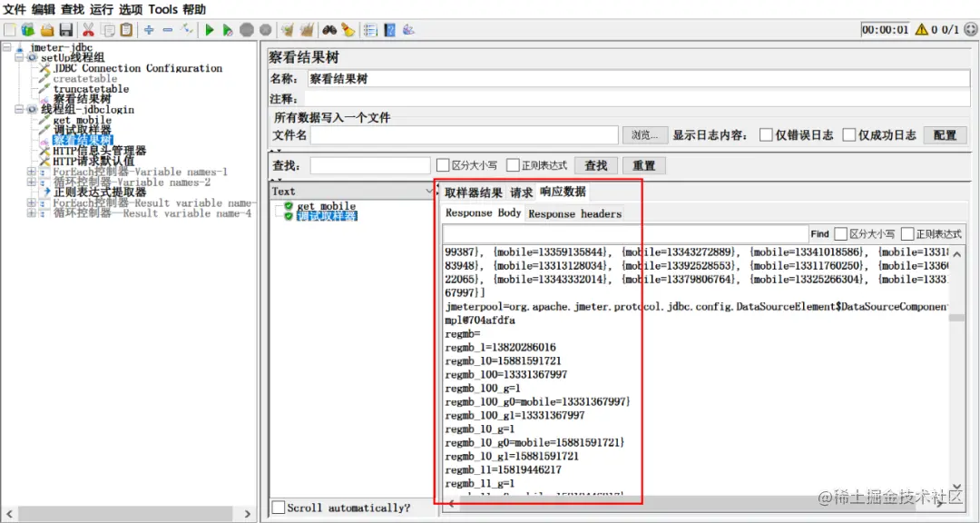The image size is (980, 523).
Task: Open Search with binoculars icon
Action: (329, 29)
